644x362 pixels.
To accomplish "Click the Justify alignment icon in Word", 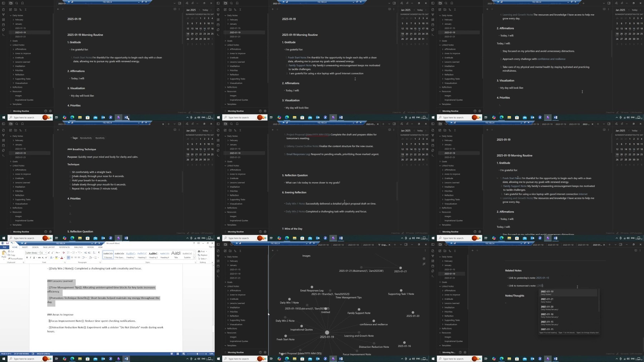I will pos(79,257).
